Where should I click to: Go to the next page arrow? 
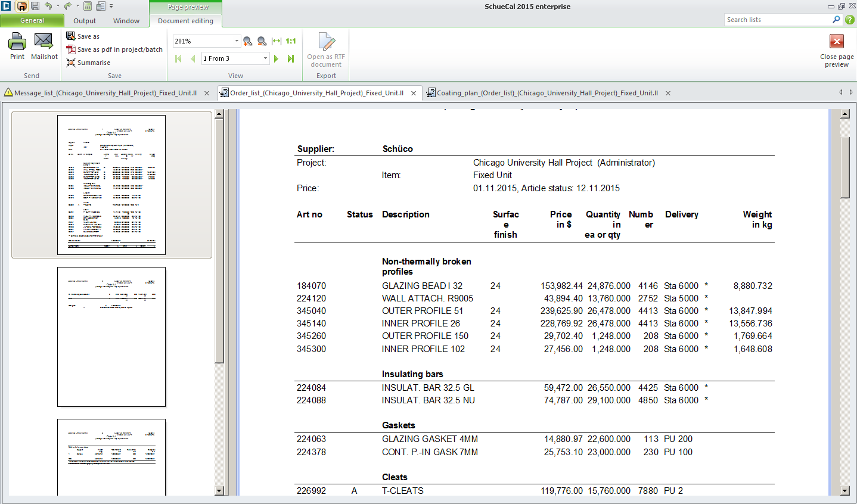(x=276, y=58)
